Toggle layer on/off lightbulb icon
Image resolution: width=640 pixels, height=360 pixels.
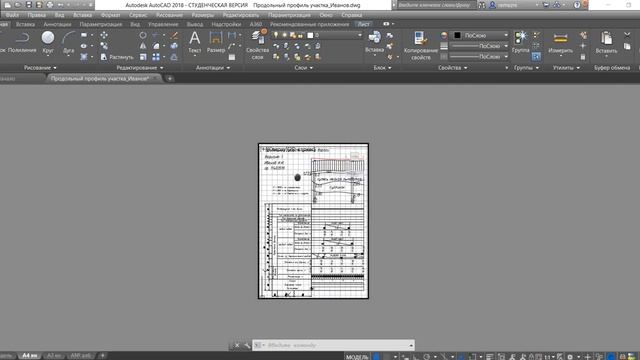pos(276,36)
